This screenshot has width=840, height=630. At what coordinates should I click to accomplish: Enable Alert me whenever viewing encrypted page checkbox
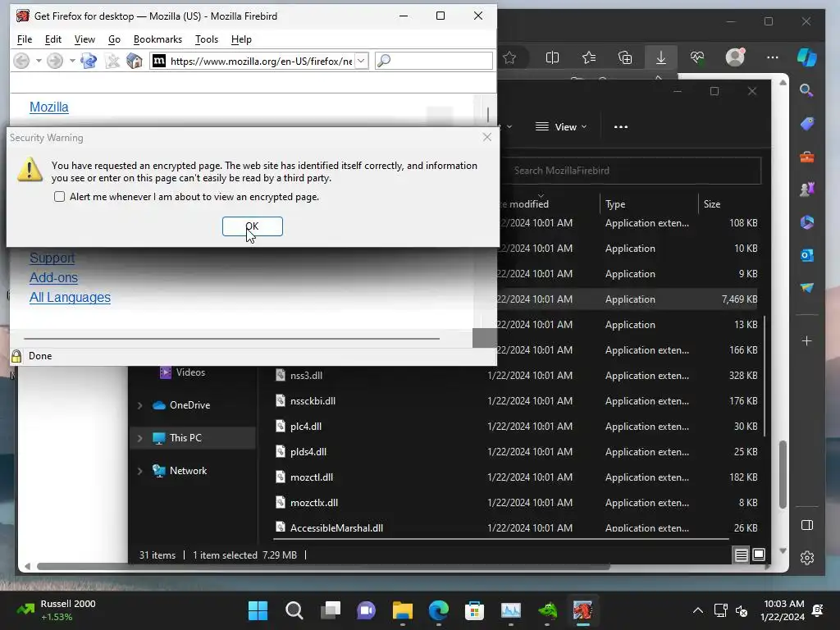coord(59,197)
